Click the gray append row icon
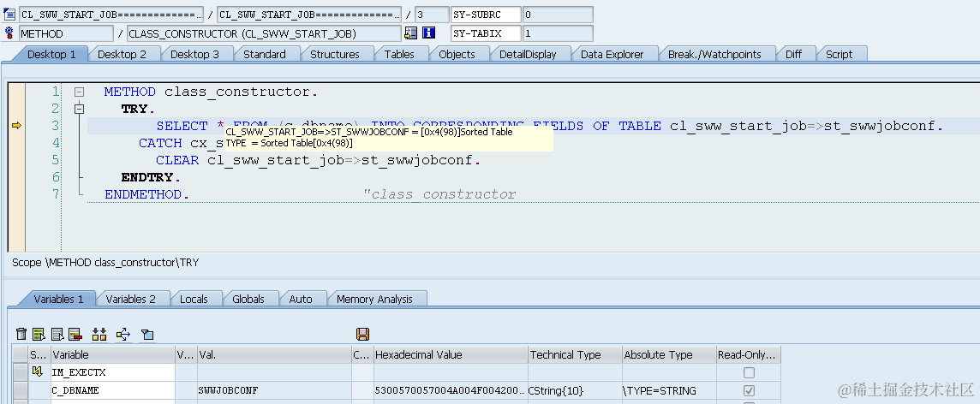The height and width of the screenshot is (404, 980). click(x=57, y=334)
